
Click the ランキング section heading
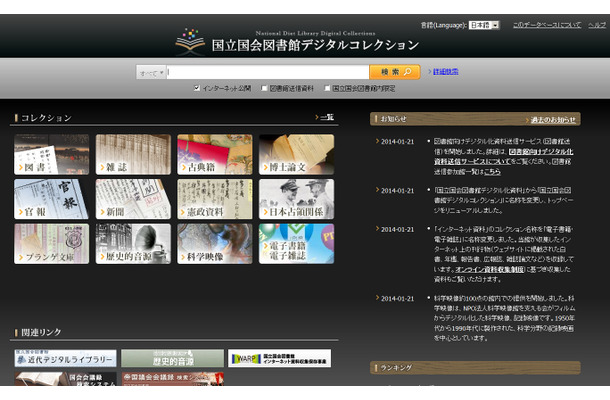click(x=396, y=368)
